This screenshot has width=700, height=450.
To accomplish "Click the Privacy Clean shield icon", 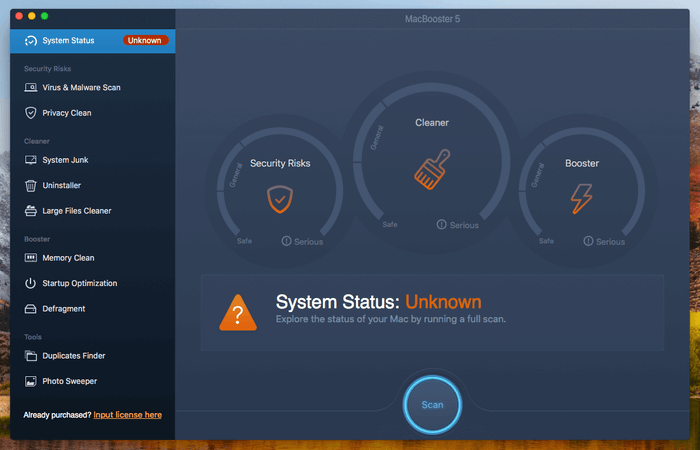I will click(30, 113).
